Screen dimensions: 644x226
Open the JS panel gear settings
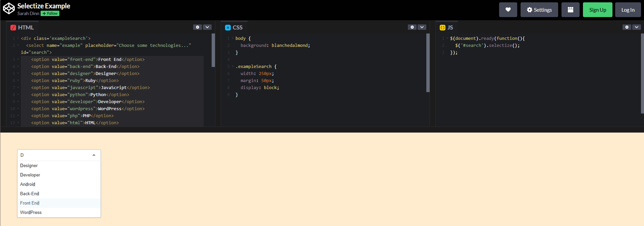coord(627,27)
